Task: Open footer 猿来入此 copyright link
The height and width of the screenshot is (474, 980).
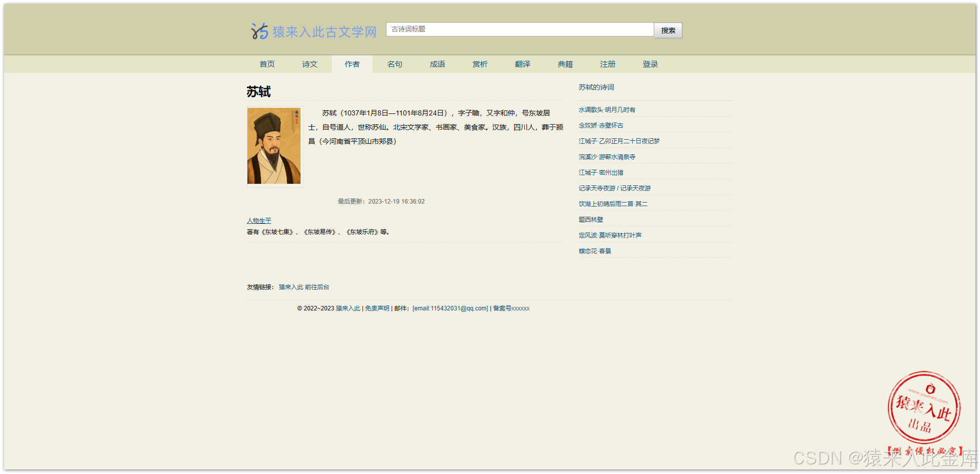Action: pos(348,308)
